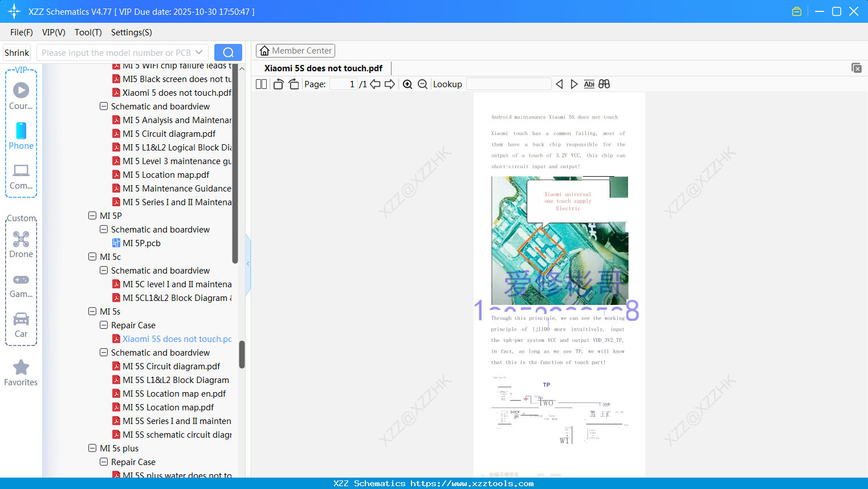868x489 pixels.
Task: Click the xzztools.com website link
Action: [472, 483]
